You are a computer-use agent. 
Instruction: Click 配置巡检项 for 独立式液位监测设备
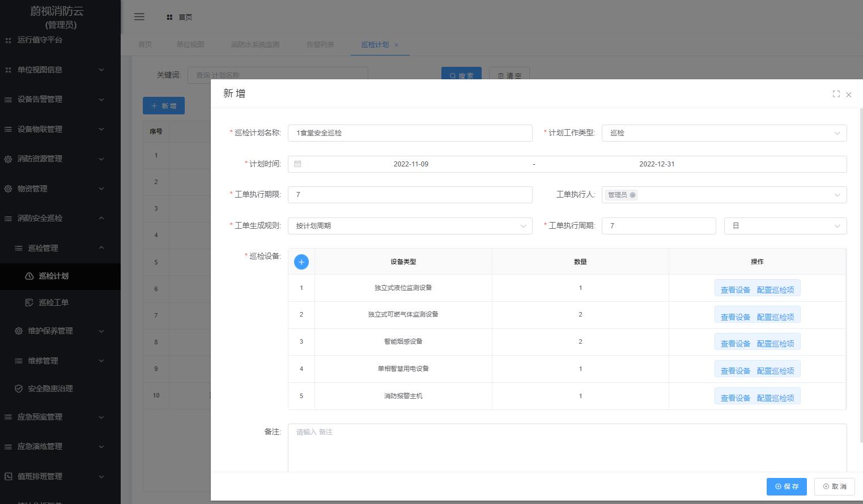point(775,290)
